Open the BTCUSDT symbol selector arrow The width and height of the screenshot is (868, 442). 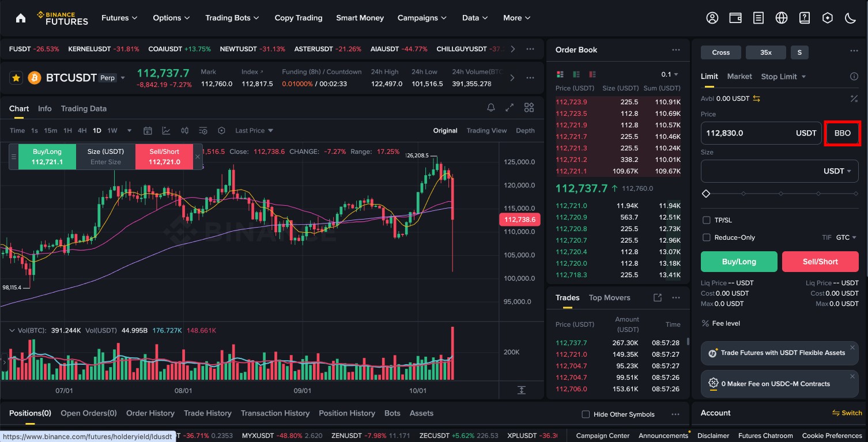[123, 78]
